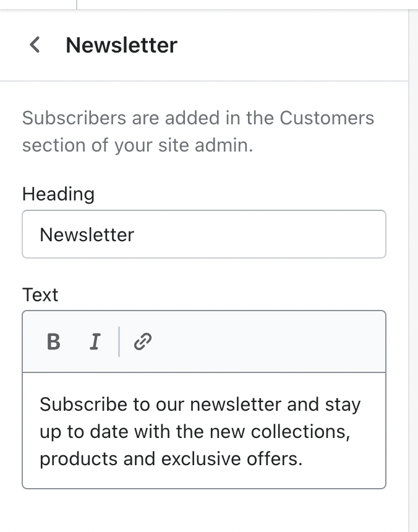Click the word 'Customers' in description

click(326, 118)
